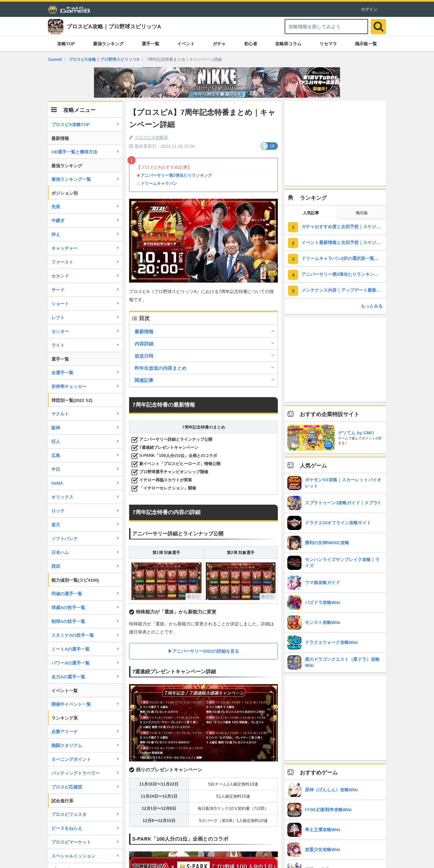434x868 pixels.
Task: Open the 放置少女 game icon
Action: tap(294, 849)
